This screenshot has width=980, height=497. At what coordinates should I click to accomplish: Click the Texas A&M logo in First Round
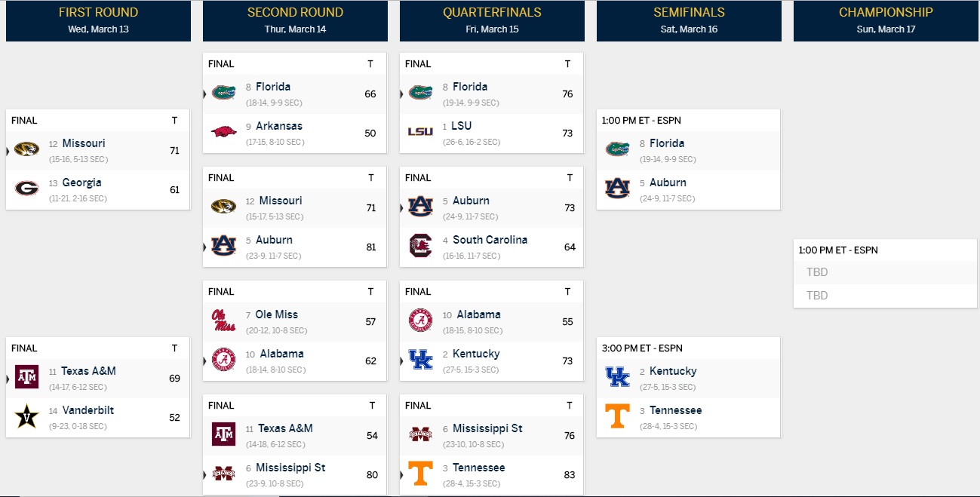point(26,377)
